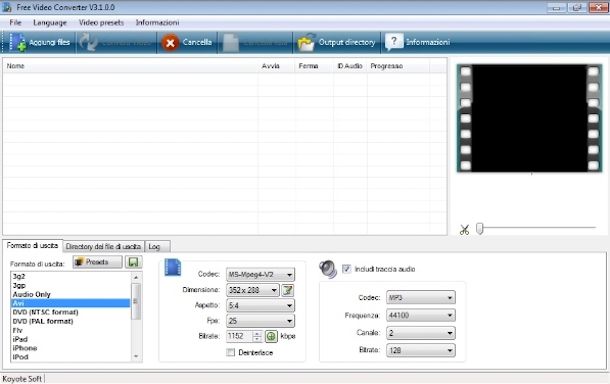The width and height of the screenshot is (610, 384).
Task: Open the Video presets menu
Action: 101,23
